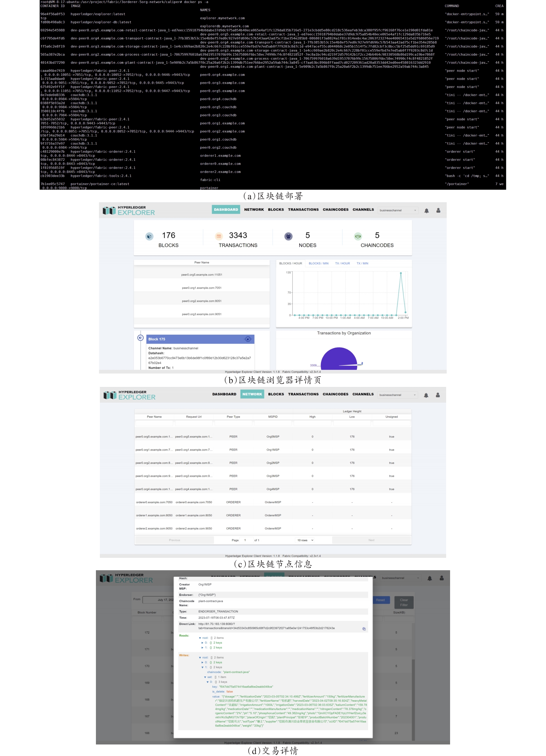Screen dimensions: 546x756
Task: Select peer0.org5.example.com:11051 in the Peer Name list
Action: point(201,275)
